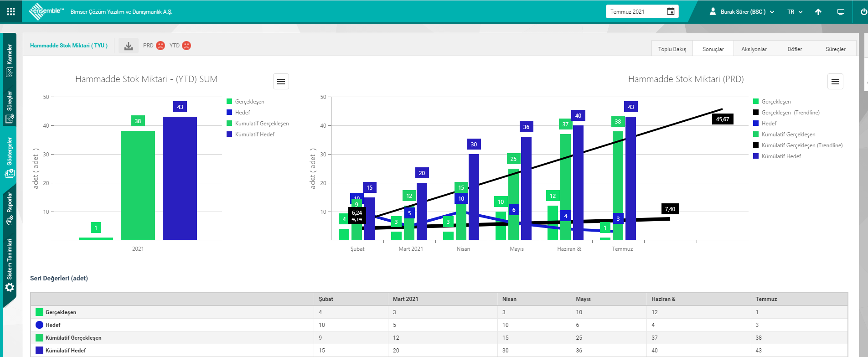Viewport: 868px width, 357px height.
Task: Click the monitor screen icon in header
Action: (841, 12)
